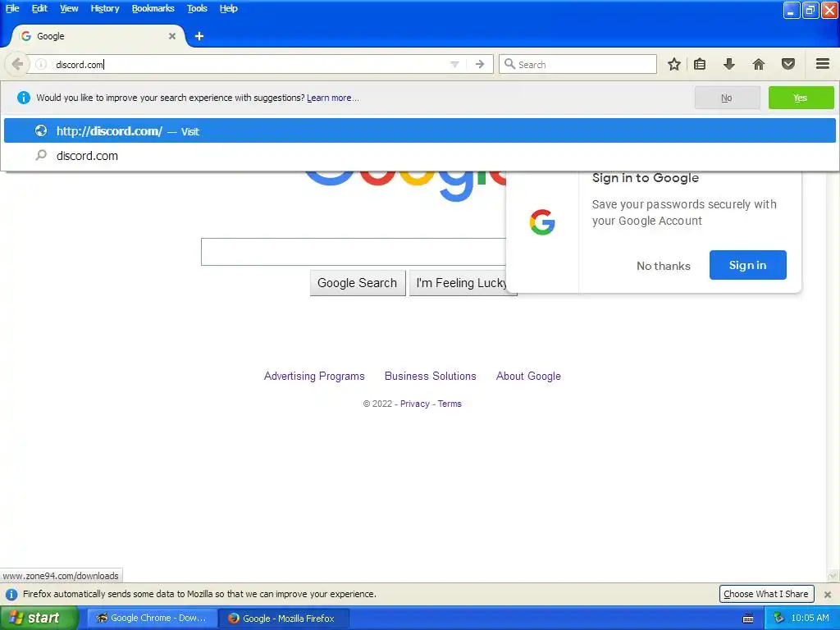Open the Help menu
The height and width of the screenshot is (630, 840).
228,8
